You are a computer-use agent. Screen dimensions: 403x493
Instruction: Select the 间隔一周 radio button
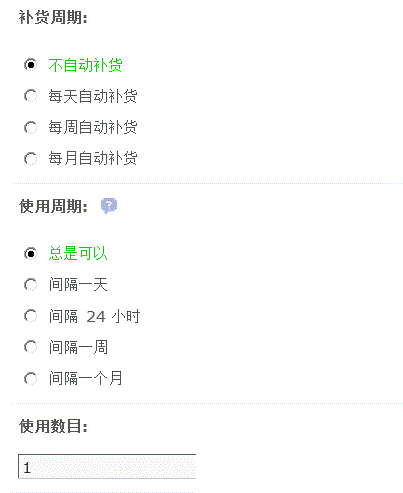click(x=30, y=347)
